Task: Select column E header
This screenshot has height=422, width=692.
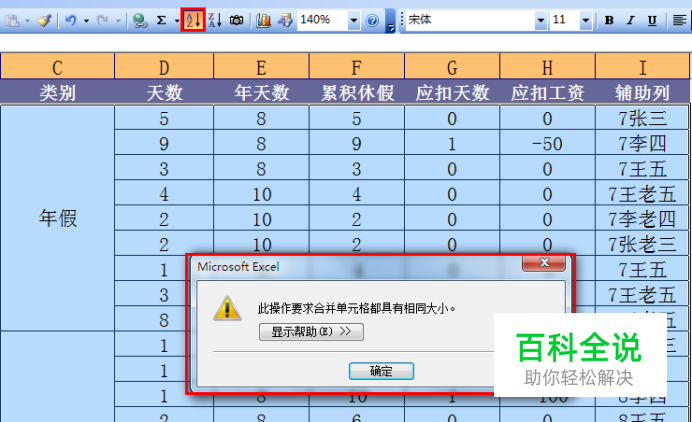Action: click(261, 67)
